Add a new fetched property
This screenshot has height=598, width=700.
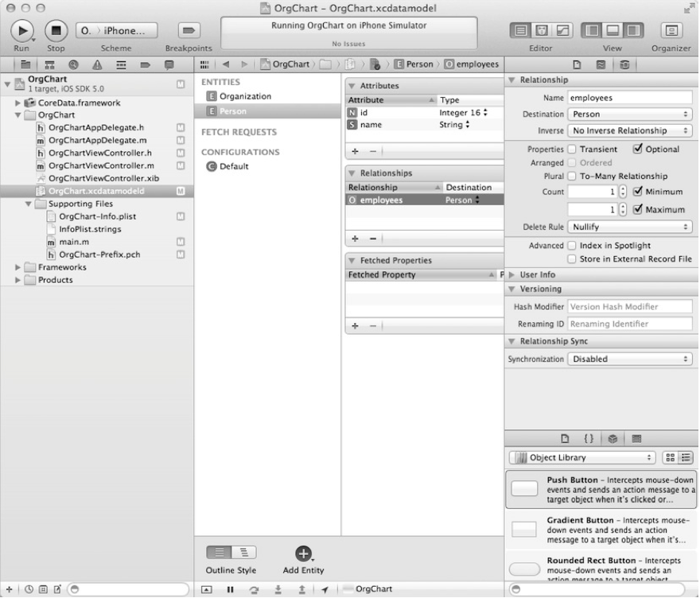click(355, 326)
